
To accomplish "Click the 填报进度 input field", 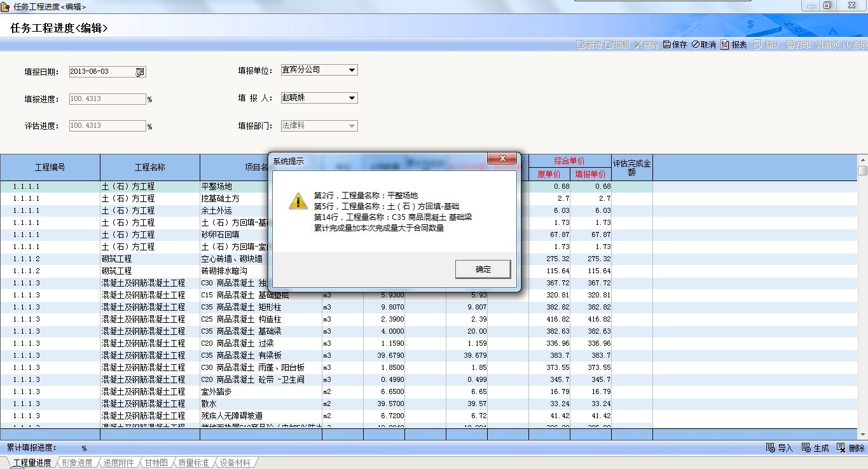I will (107, 99).
